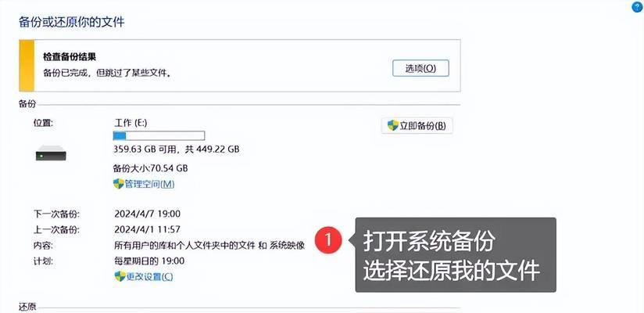Open backup options with 选项(O) button

click(420, 68)
